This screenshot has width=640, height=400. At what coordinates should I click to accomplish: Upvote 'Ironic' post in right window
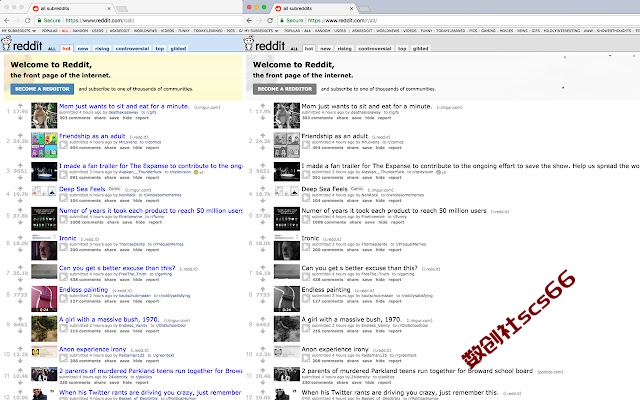click(262, 237)
